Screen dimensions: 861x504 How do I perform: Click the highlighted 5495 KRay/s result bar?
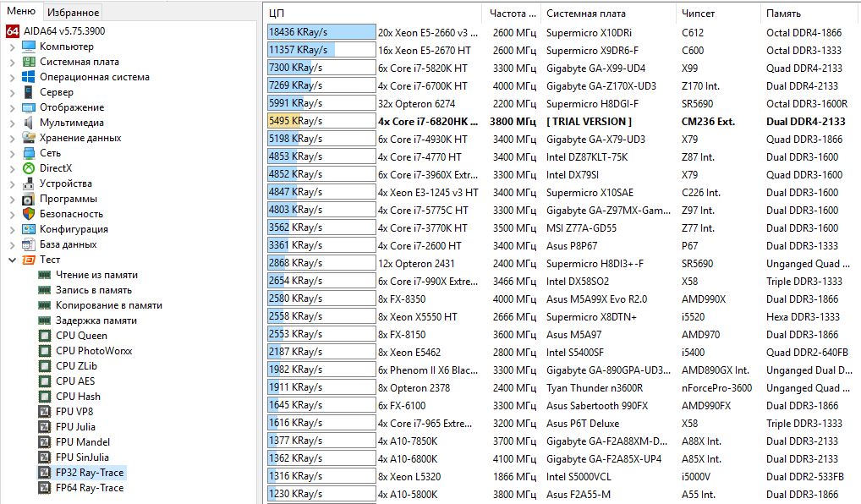tap(321, 121)
